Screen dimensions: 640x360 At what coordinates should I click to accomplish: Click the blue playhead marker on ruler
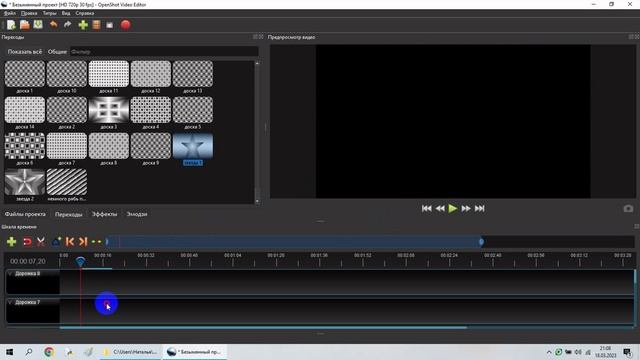point(80,261)
